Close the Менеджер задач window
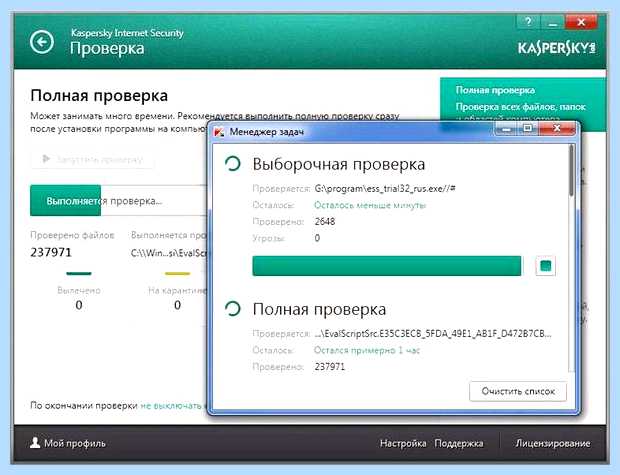The height and width of the screenshot is (475, 620). pos(557,129)
